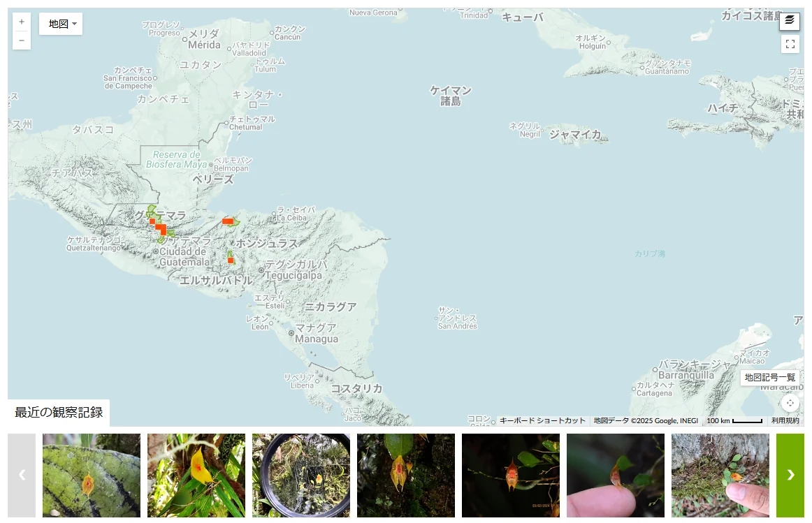Open third thumbnail with magnifying lens
This screenshot has height=523, width=812.
[x=301, y=476]
